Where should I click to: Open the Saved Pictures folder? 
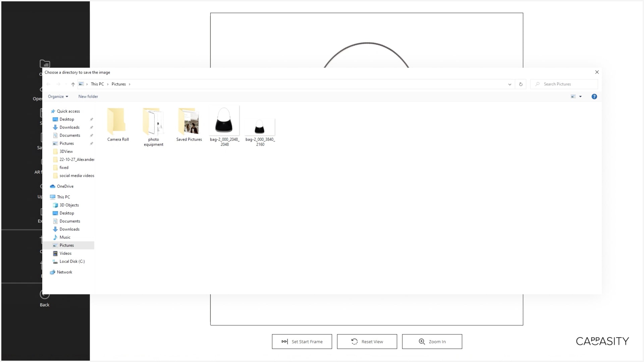pyautogui.click(x=189, y=124)
